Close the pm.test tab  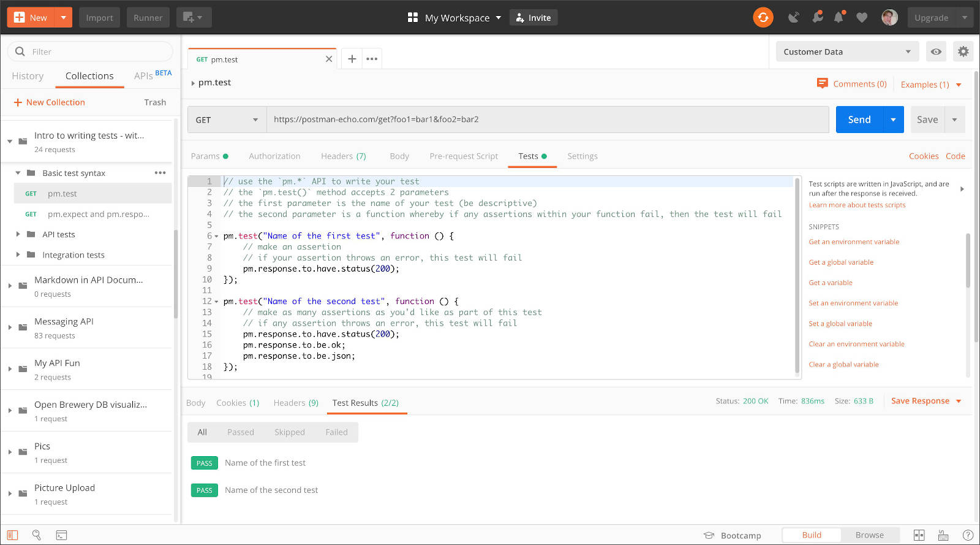click(x=329, y=59)
